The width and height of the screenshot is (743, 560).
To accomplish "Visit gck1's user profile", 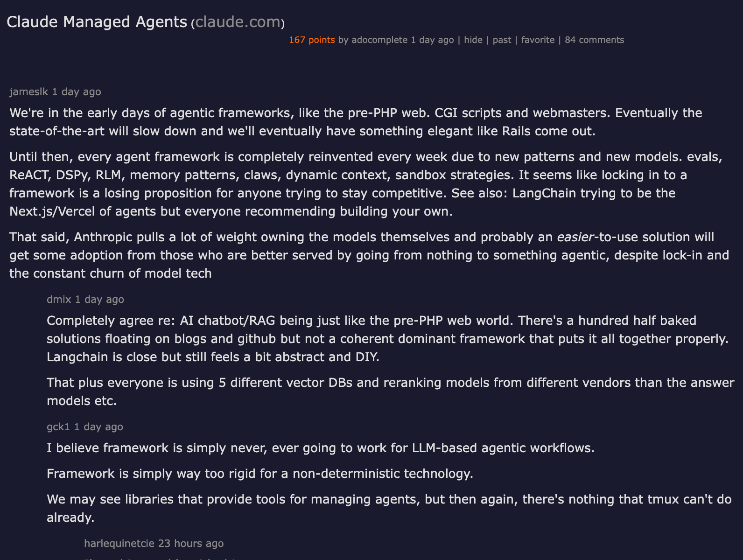I will pos(58,427).
